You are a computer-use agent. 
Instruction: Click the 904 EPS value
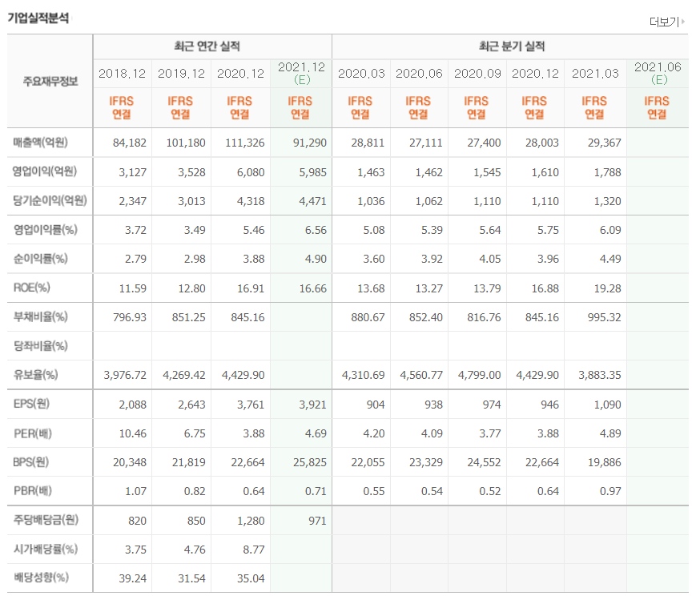(376, 405)
